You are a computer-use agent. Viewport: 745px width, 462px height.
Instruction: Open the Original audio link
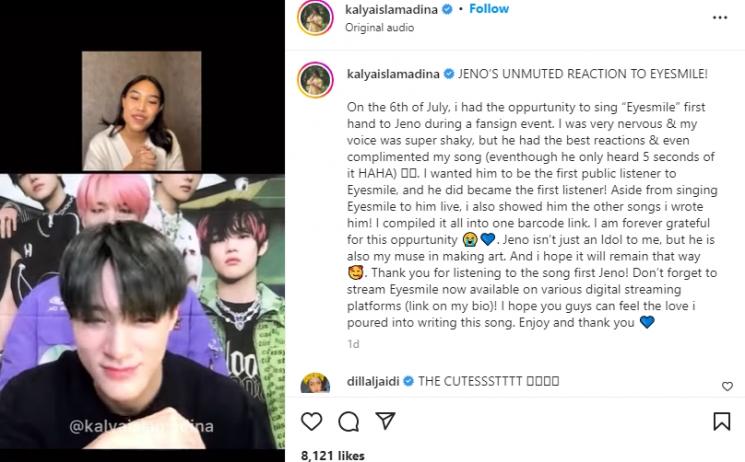(379, 28)
